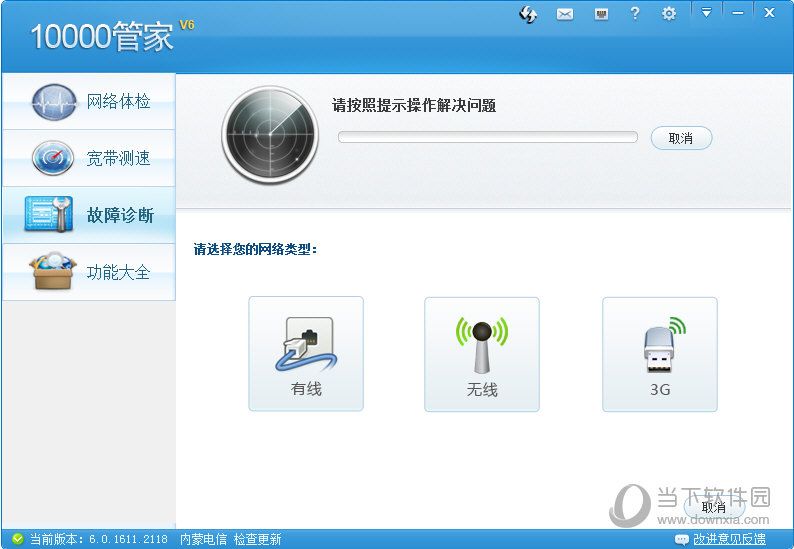Choose the 无线 wireless network type
This screenshot has width=794, height=549.
pyautogui.click(x=482, y=354)
